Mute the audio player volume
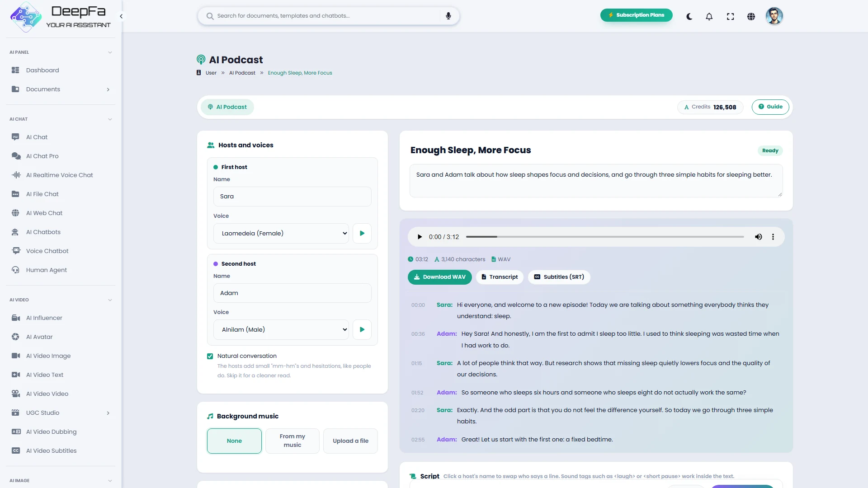Screen dimensions: 868x488 (758, 237)
